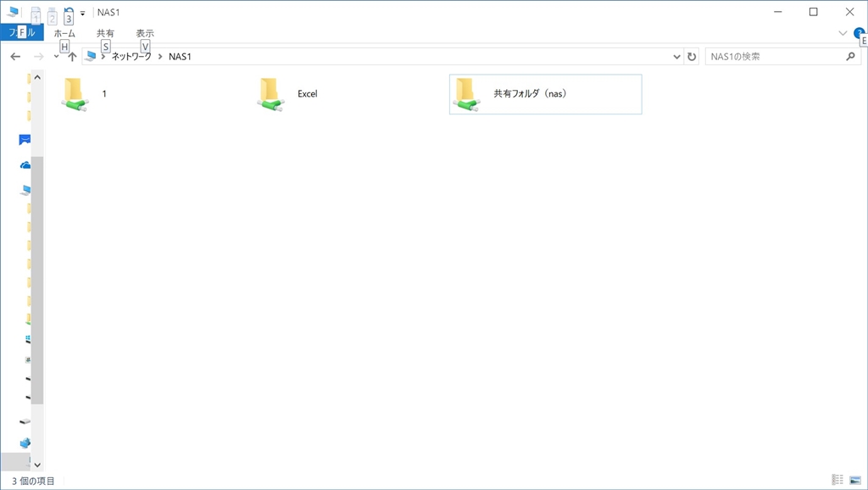
Task: Open the 共有 ribbon tab
Action: (105, 33)
